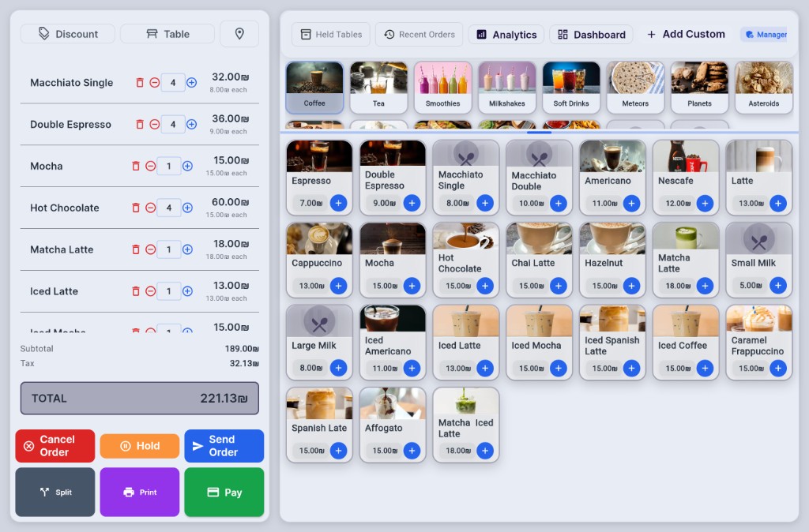The image size is (809, 532).
Task: Cancel the current order
Action: click(x=55, y=446)
